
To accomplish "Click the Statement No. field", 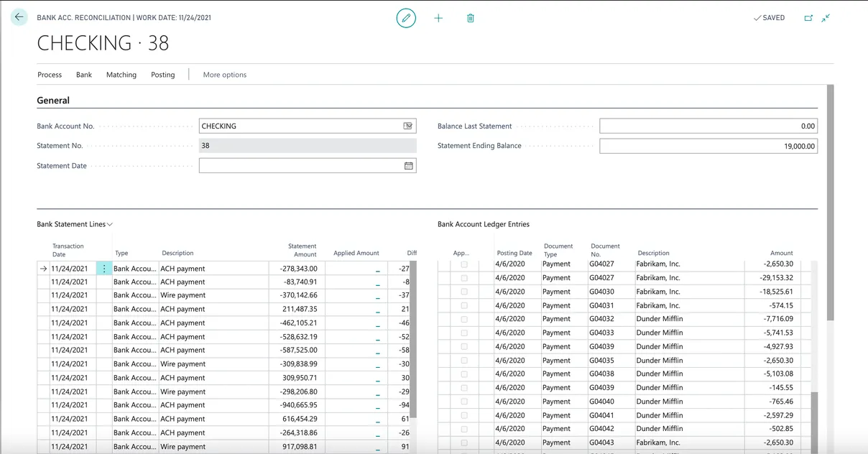I will coord(308,146).
